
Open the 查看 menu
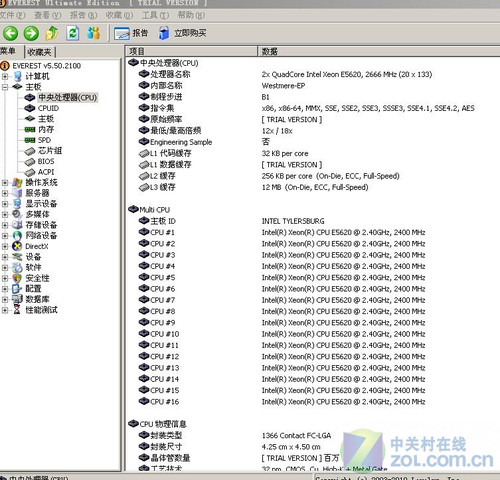click(x=48, y=15)
